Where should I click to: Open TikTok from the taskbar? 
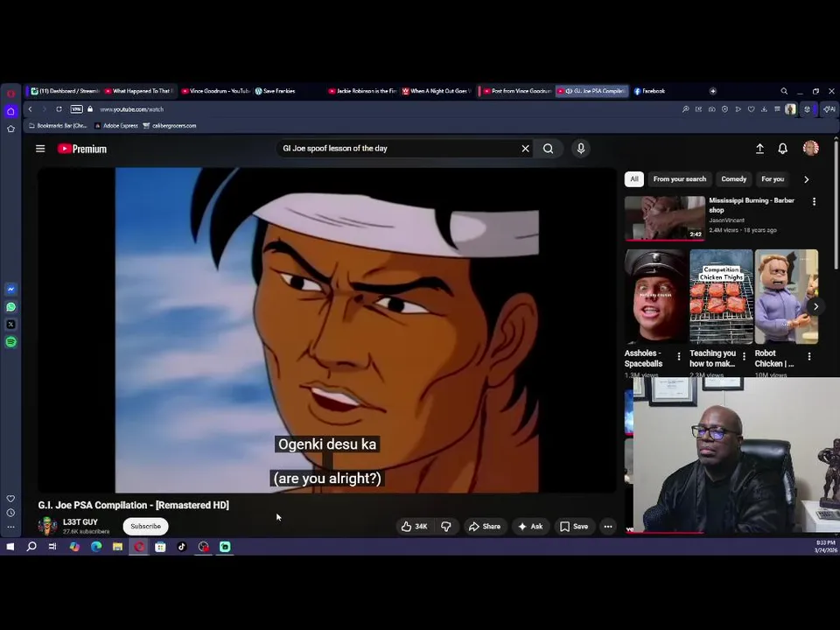182,546
